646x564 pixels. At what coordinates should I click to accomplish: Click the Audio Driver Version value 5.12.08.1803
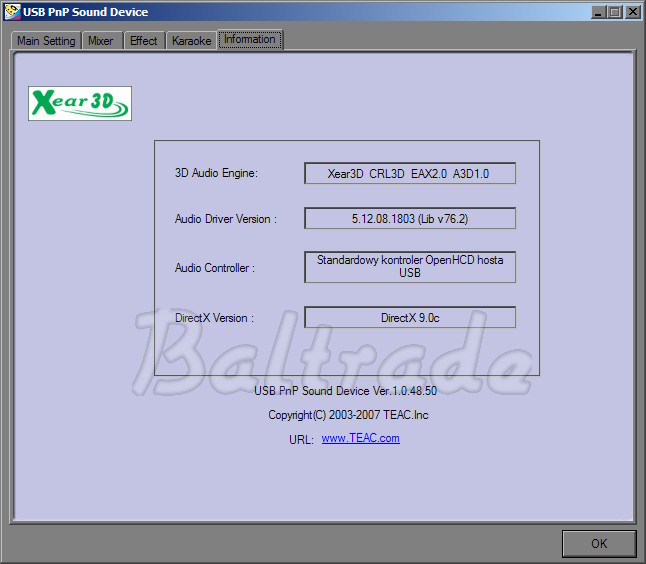tap(410, 218)
